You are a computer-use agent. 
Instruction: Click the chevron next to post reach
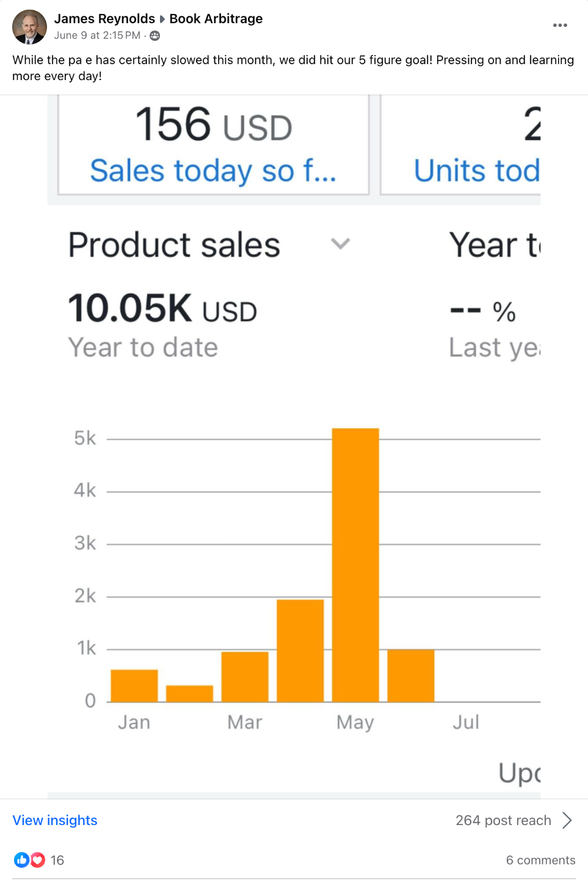point(567,820)
